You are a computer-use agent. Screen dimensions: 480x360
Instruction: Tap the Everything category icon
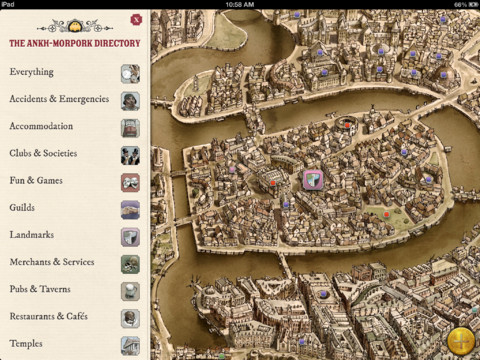point(130,74)
